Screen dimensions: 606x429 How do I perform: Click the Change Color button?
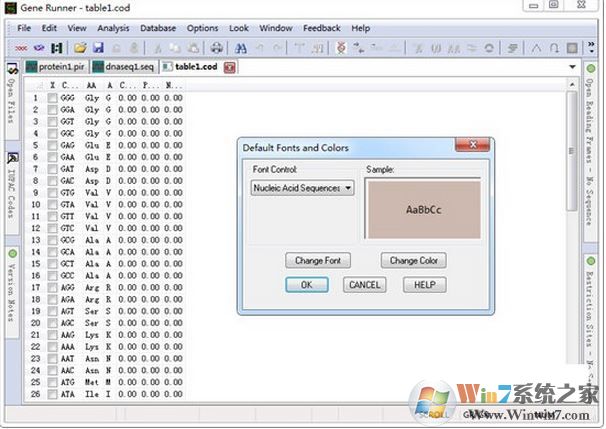(414, 261)
